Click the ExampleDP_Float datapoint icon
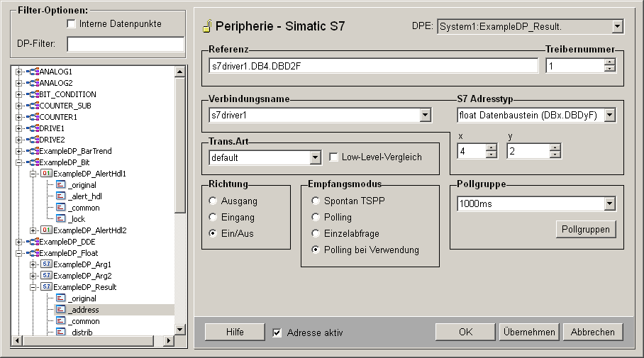 tap(33, 253)
